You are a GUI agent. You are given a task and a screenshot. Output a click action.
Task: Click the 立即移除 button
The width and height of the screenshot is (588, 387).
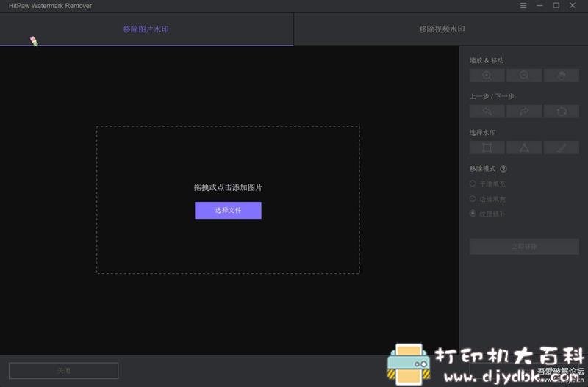524,247
